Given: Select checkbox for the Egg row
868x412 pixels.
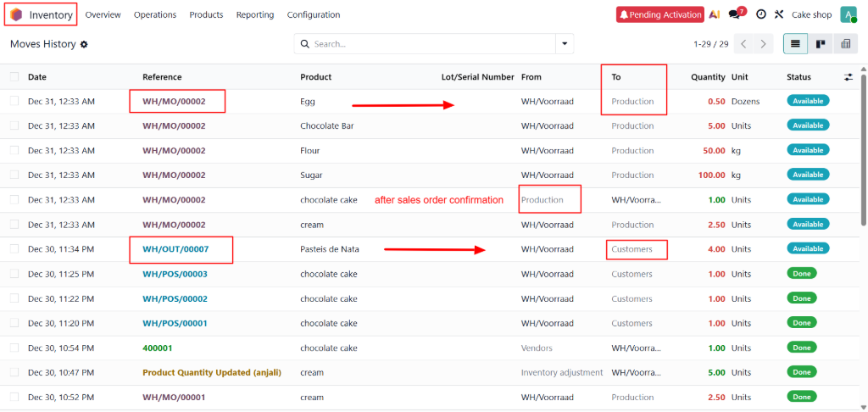Looking at the screenshot, I should 14,102.
